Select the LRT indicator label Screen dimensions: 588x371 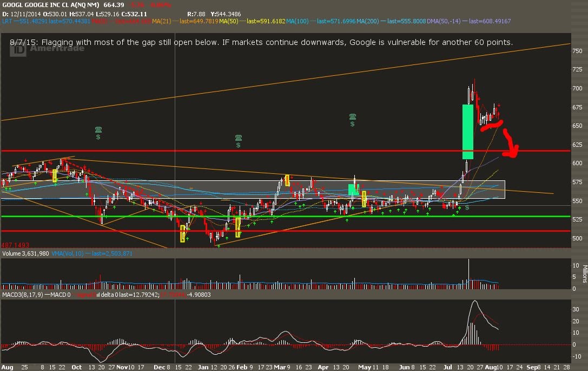[x=7, y=21]
